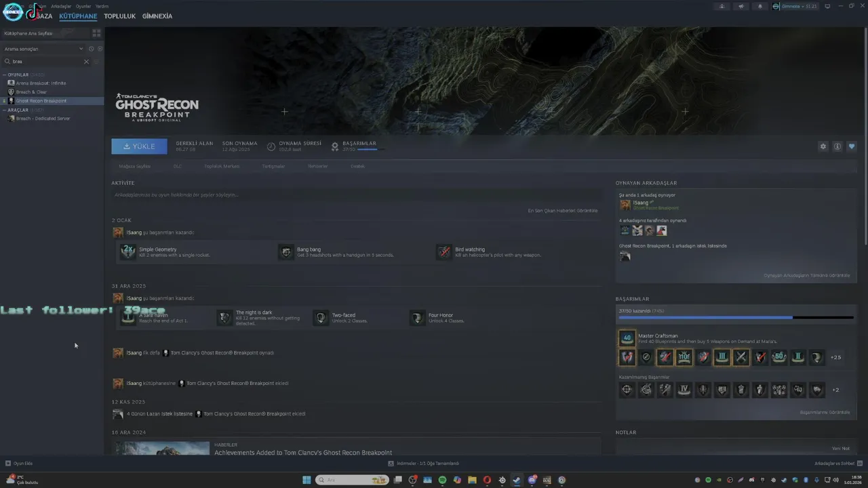Collapse the OYUNLAR category
Viewport: 868px width, 488px height.
coord(5,75)
